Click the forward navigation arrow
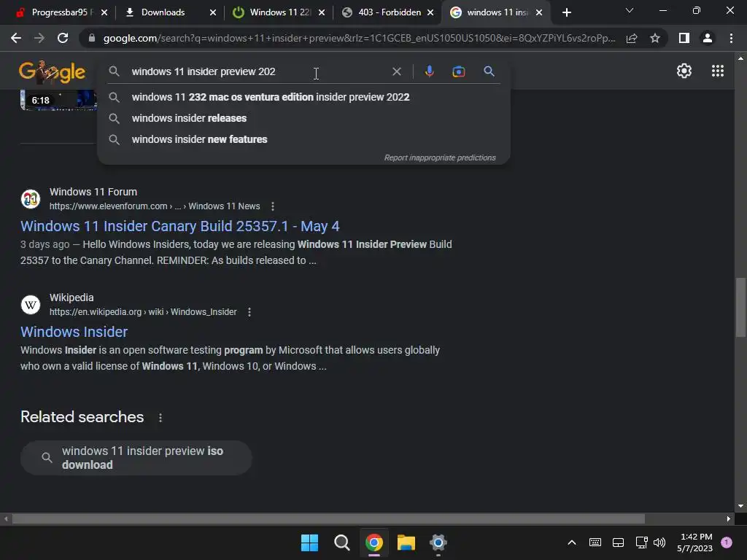This screenshot has height=560, width=747. (x=39, y=38)
